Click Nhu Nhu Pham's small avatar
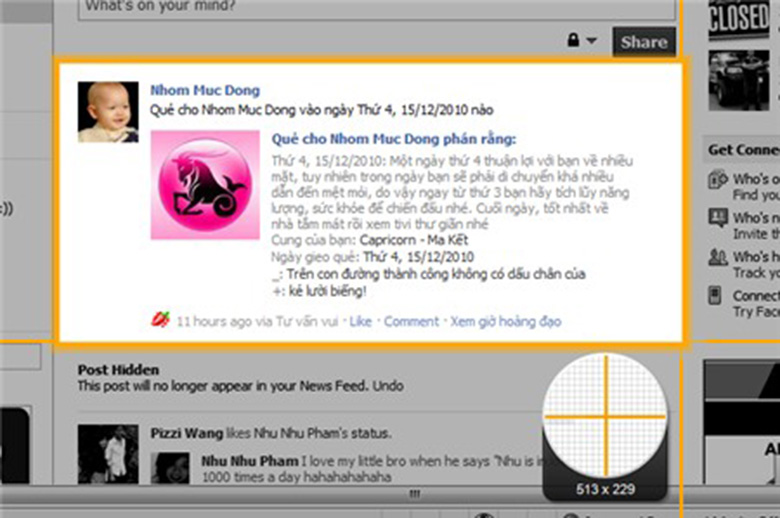 pos(170,468)
